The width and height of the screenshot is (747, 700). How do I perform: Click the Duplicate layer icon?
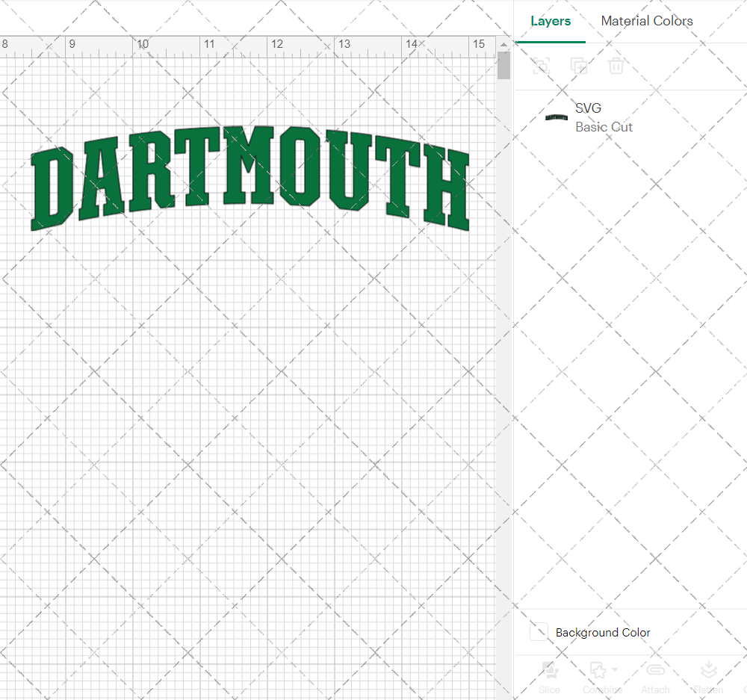pos(579,66)
